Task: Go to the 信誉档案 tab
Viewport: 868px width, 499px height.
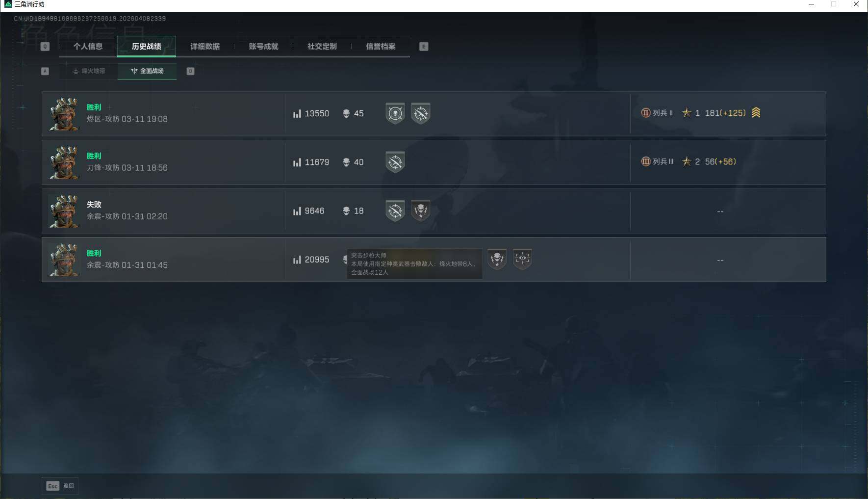Action: (x=381, y=47)
